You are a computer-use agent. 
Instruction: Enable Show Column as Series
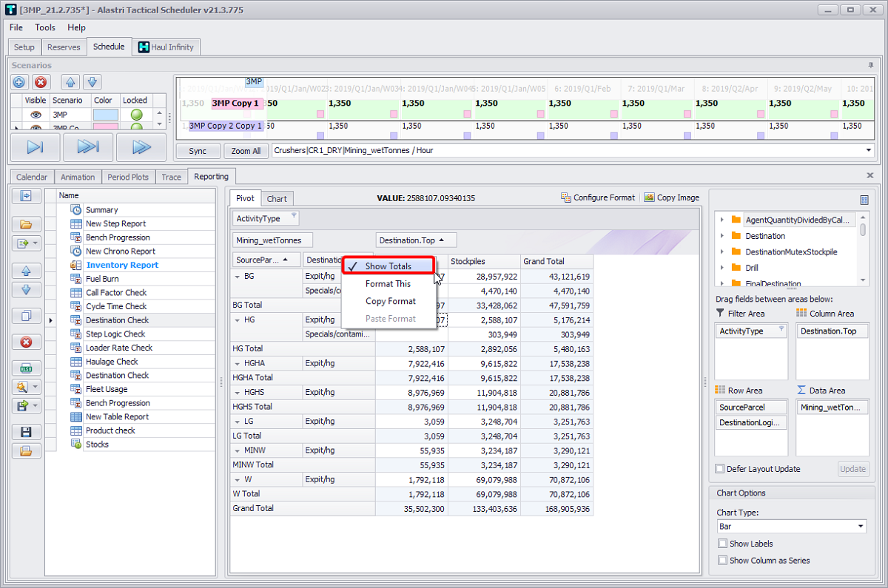tap(722, 561)
